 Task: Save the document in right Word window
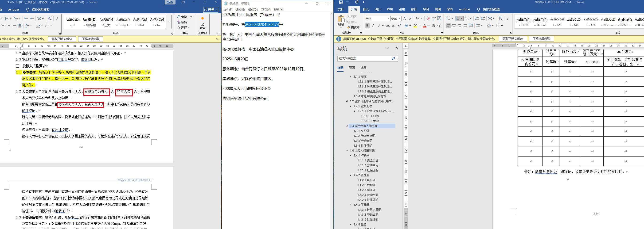[x=341, y=2]
